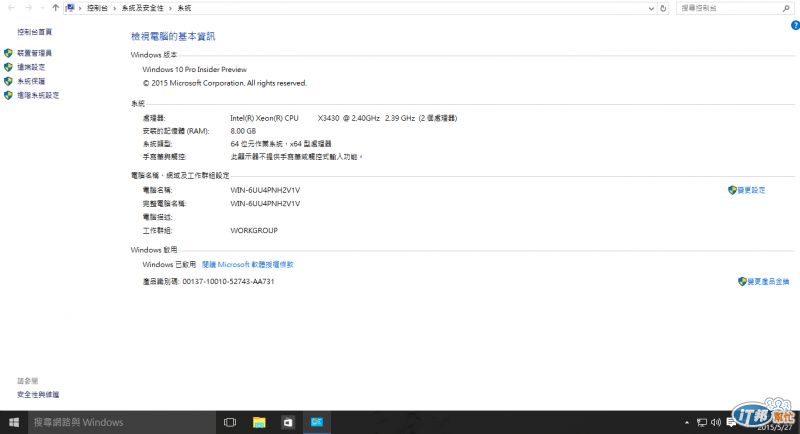Click the shield icon beside Device Manager

point(8,53)
